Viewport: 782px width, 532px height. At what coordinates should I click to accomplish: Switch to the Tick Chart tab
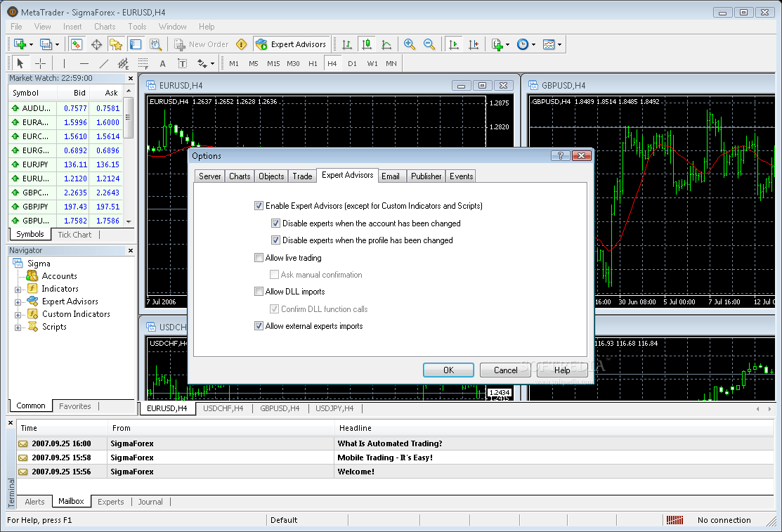point(74,235)
